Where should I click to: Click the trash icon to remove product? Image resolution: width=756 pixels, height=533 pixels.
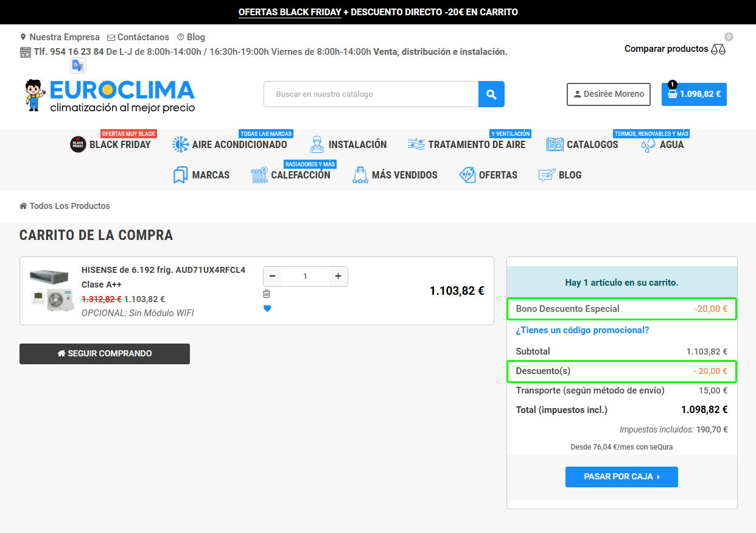(267, 294)
